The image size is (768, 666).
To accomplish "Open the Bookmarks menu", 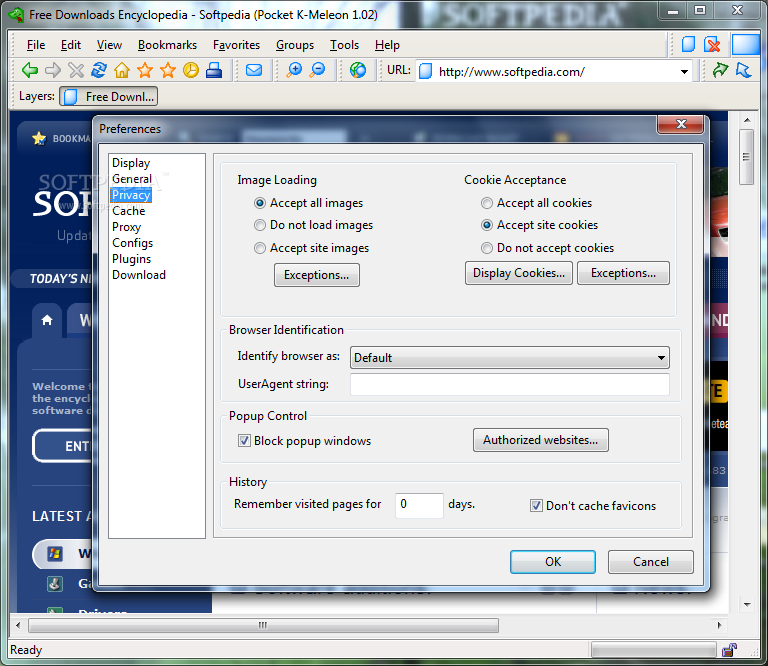I will pyautogui.click(x=168, y=45).
